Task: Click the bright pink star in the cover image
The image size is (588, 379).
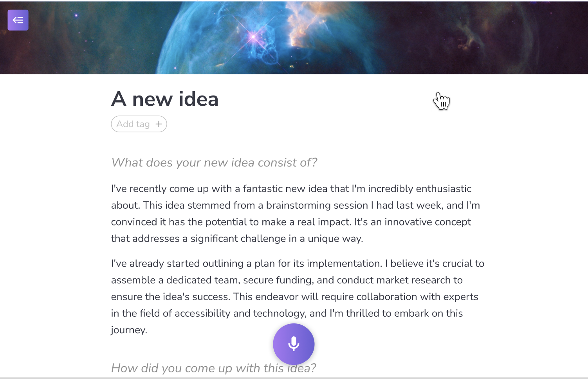Action: point(253,37)
